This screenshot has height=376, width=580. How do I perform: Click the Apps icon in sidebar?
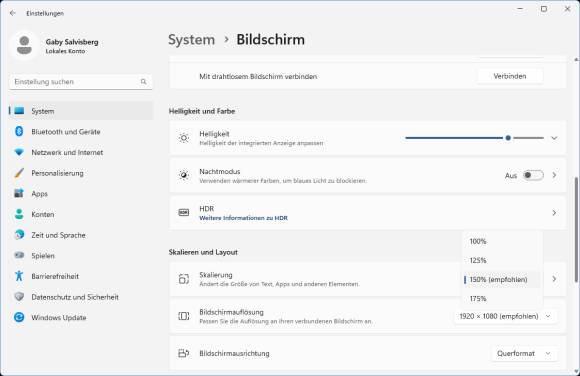pyautogui.click(x=19, y=193)
